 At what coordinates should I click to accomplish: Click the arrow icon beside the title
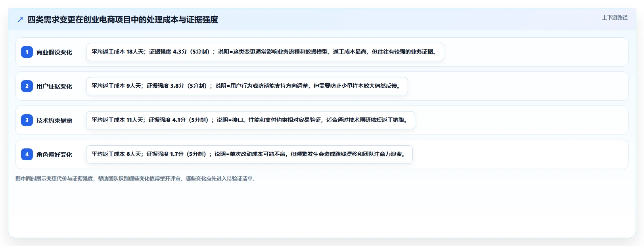pos(20,19)
